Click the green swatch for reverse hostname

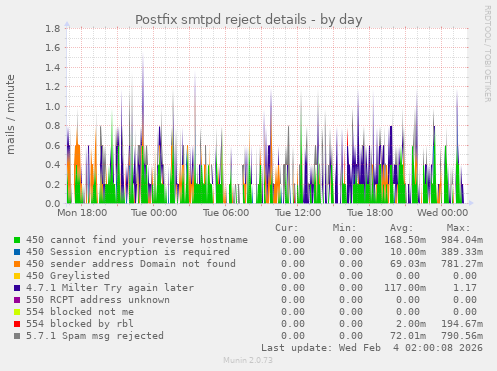pos(17,240)
